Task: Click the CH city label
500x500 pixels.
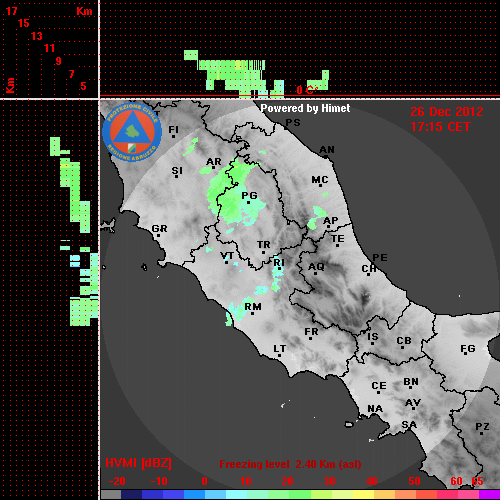Action: [x=369, y=269]
